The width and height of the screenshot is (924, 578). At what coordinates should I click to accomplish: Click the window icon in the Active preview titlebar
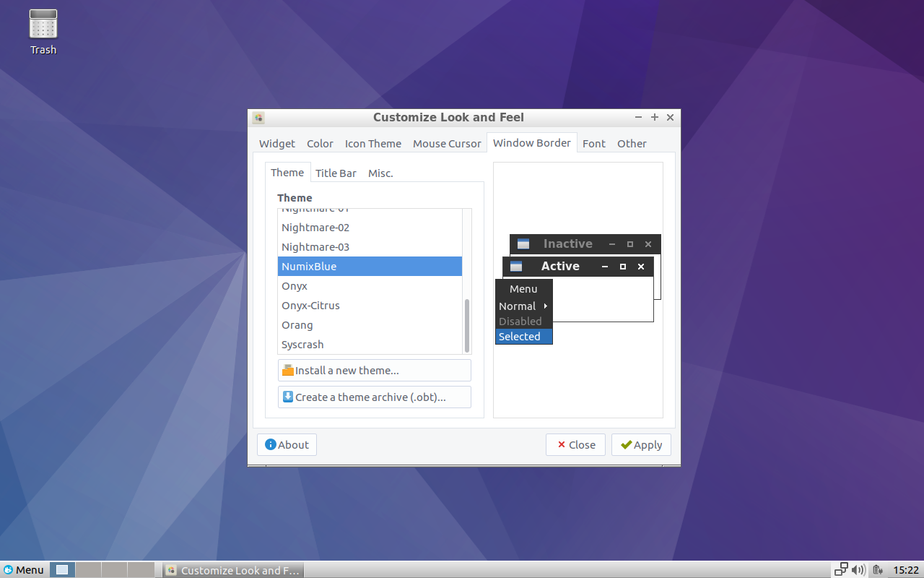[515, 266]
